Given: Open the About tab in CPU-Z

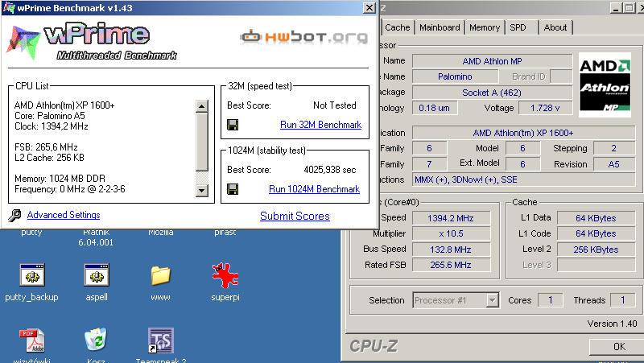Looking at the screenshot, I should (555, 27).
